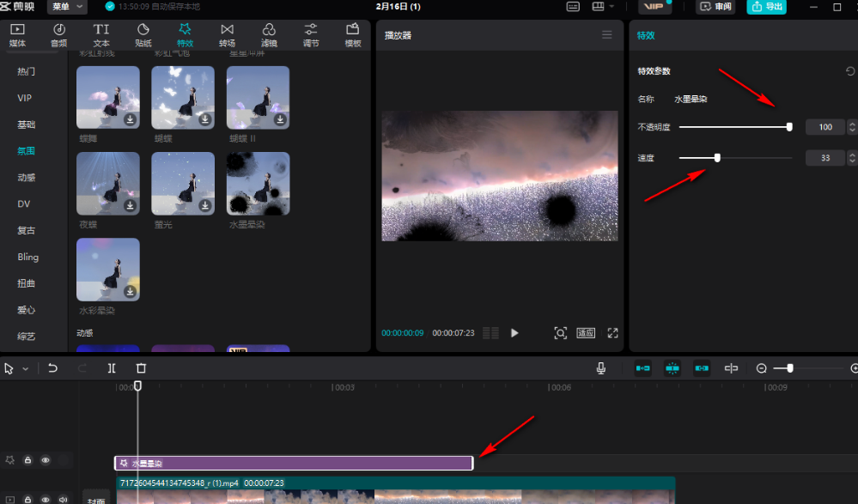This screenshot has width=858, height=504.
Task: Select the 水彩晕染 effect thumbnail
Action: (107, 270)
